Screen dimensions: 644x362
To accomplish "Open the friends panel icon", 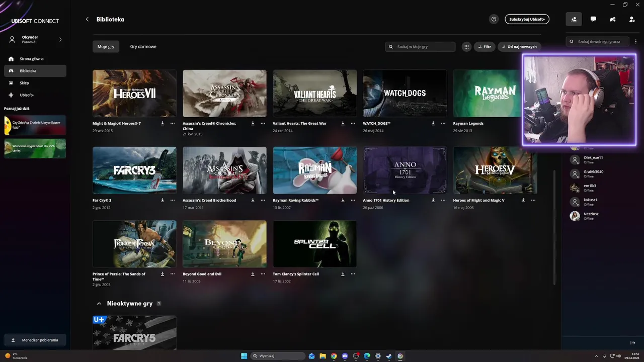I will click(x=574, y=19).
